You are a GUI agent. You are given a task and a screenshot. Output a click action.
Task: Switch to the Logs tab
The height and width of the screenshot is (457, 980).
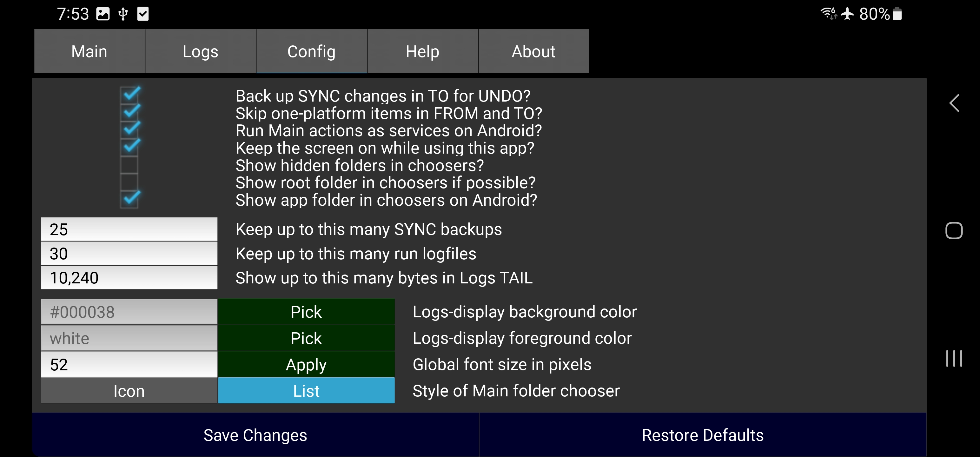pyautogui.click(x=200, y=51)
